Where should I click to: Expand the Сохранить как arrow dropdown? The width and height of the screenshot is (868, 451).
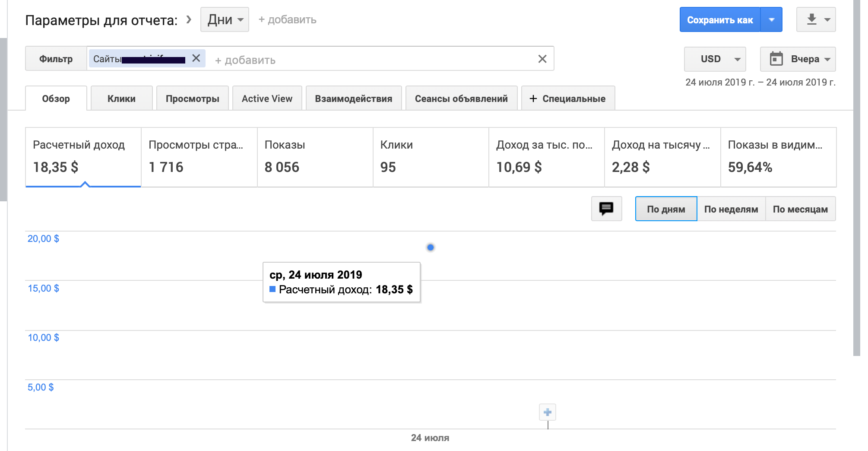point(771,19)
